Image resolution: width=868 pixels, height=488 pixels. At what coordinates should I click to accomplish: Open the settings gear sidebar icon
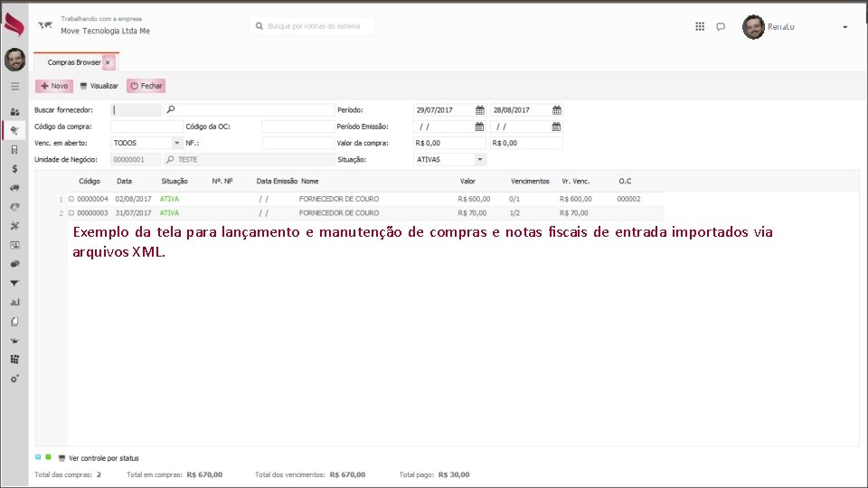pyautogui.click(x=15, y=379)
